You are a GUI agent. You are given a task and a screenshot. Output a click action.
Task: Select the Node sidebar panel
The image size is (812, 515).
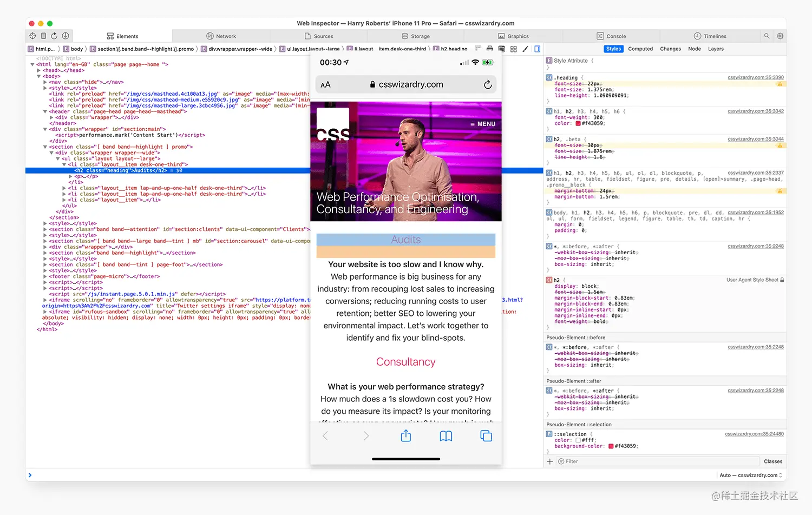click(695, 49)
